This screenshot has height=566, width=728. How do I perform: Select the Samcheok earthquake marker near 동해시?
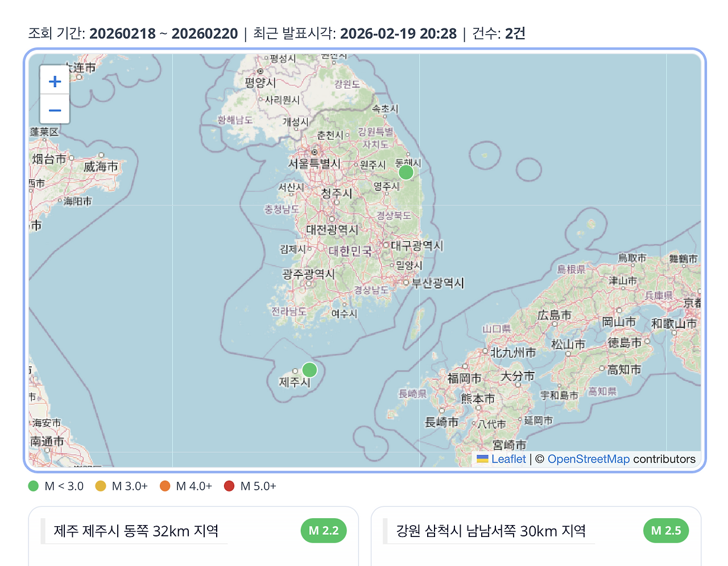click(x=406, y=172)
